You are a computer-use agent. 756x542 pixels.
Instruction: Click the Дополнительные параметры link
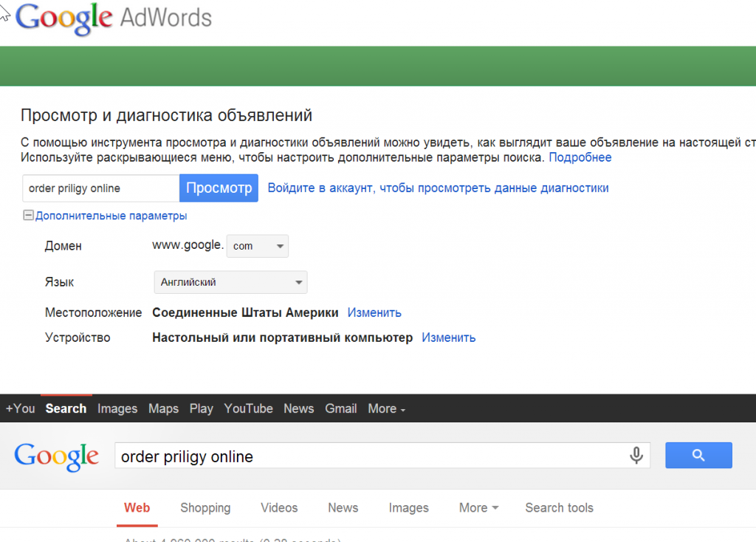pos(111,216)
